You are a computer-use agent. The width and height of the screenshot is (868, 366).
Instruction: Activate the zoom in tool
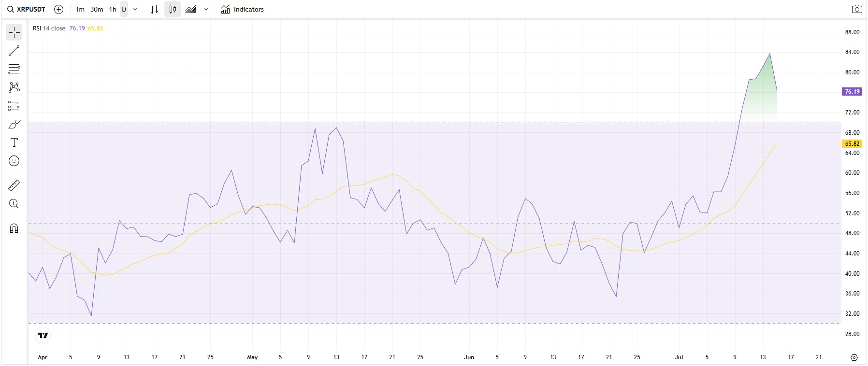click(14, 204)
